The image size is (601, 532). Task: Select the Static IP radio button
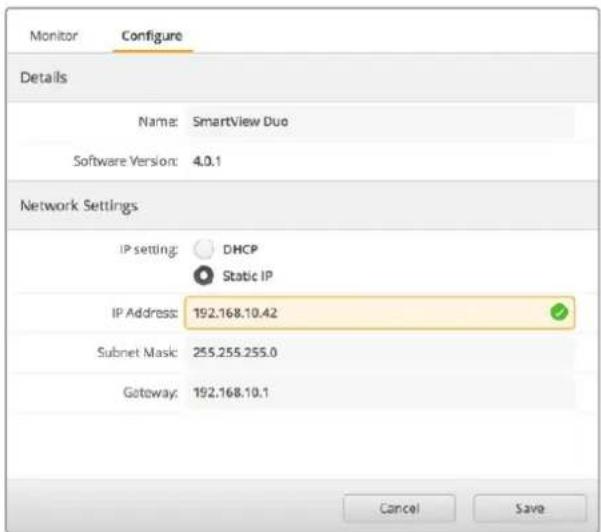coord(203,276)
